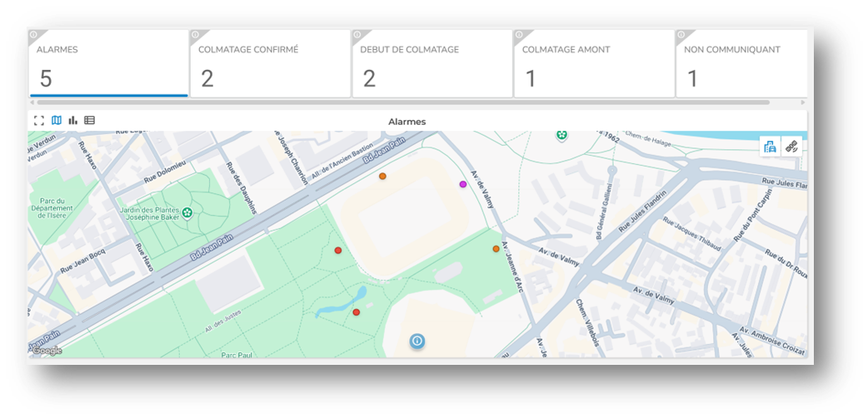Click the blue info marker on map
Image resolution: width=868 pixels, height=419 pixels.
tap(417, 341)
